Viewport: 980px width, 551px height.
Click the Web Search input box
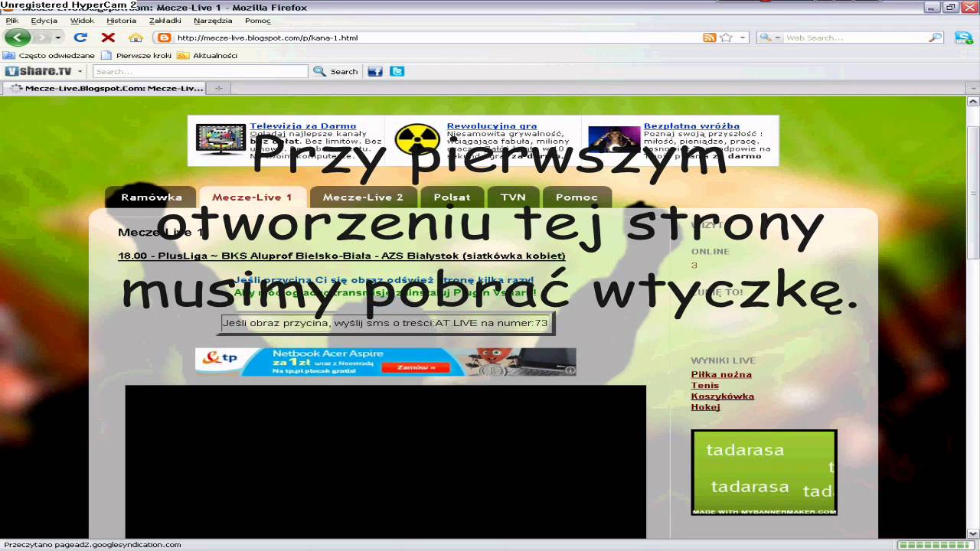coord(856,37)
